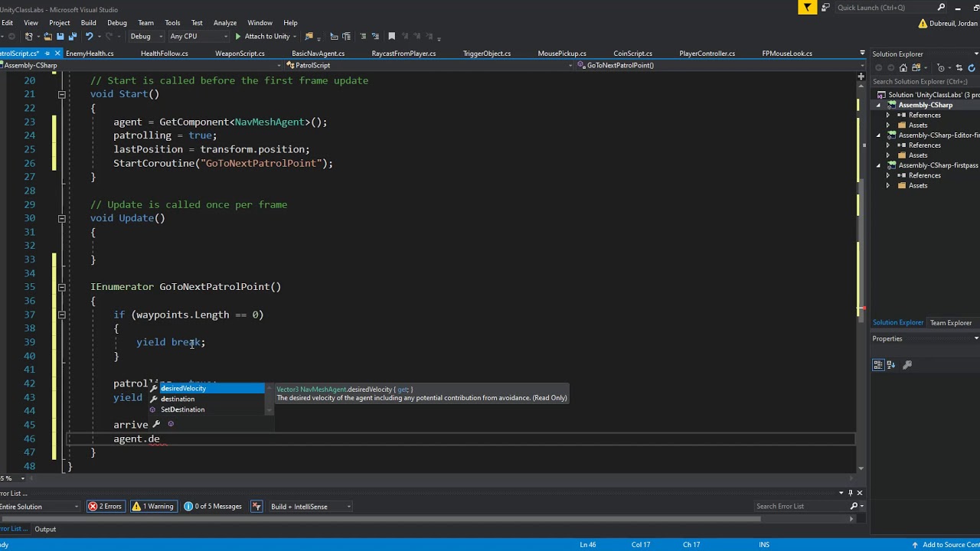Clear the error list filter icon

(256, 507)
